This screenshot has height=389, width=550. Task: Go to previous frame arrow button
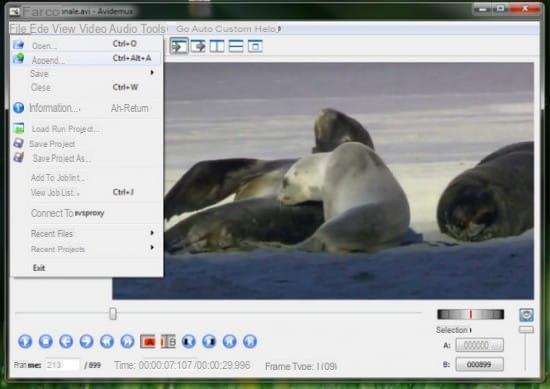[66, 341]
